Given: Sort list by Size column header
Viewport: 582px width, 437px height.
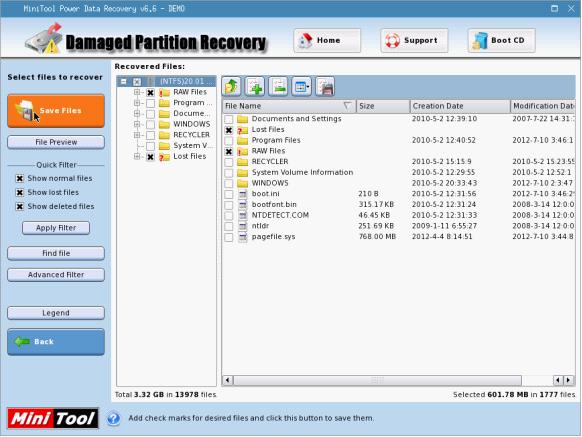Looking at the screenshot, I should (383, 106).
